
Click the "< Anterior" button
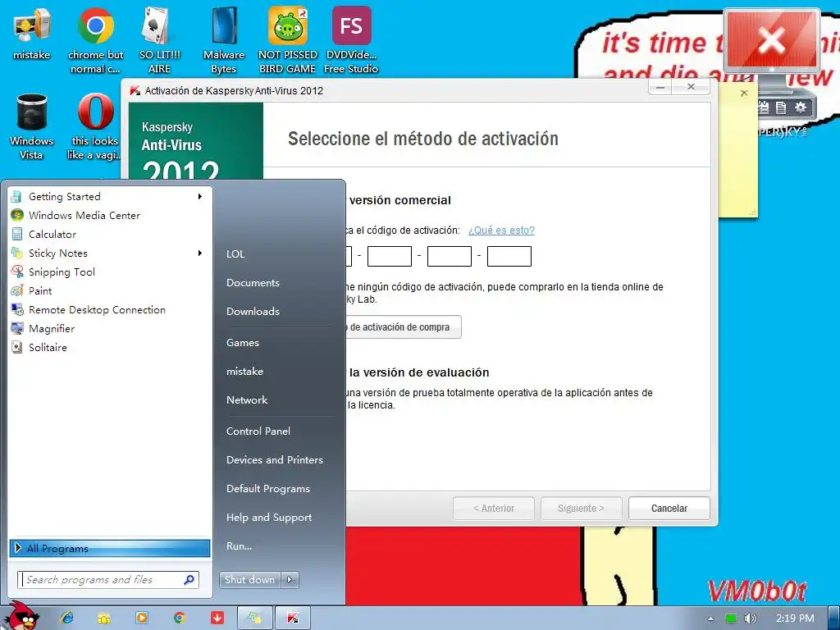[x=493, y=509]
